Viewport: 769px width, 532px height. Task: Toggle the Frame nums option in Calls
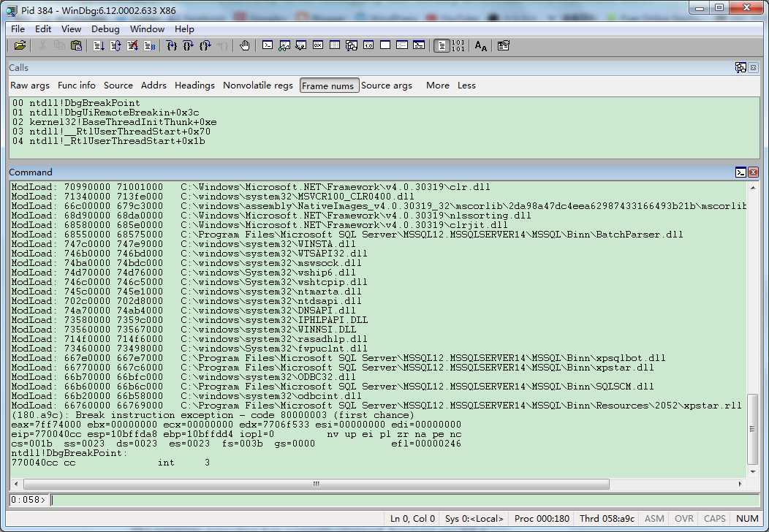329,85
